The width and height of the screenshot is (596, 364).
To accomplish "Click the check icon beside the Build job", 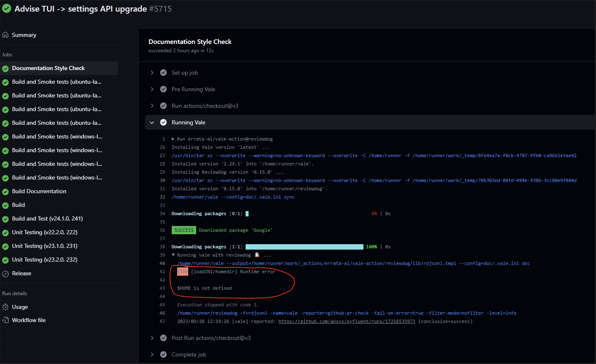I will (5, 205).
